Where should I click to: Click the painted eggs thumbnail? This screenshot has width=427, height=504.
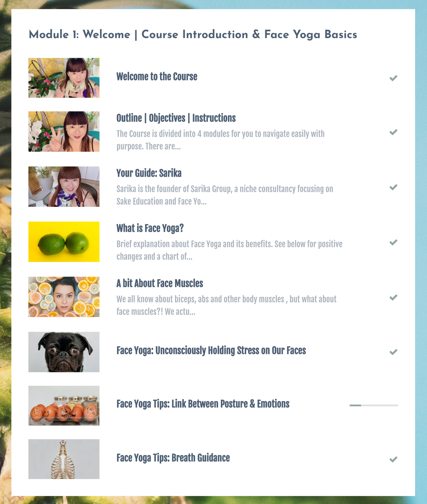(x=64, y=406)
